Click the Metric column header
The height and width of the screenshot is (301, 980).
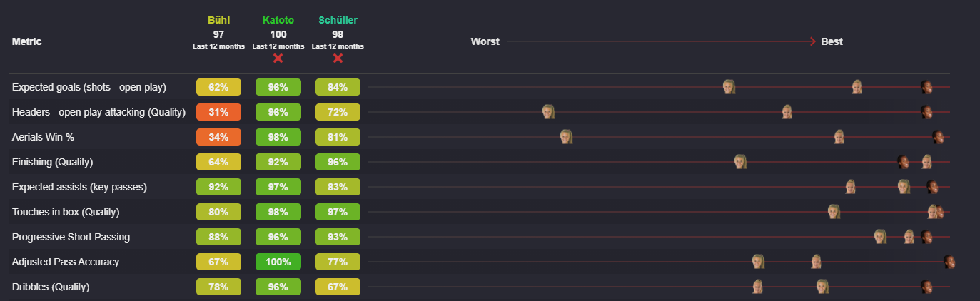26,41
